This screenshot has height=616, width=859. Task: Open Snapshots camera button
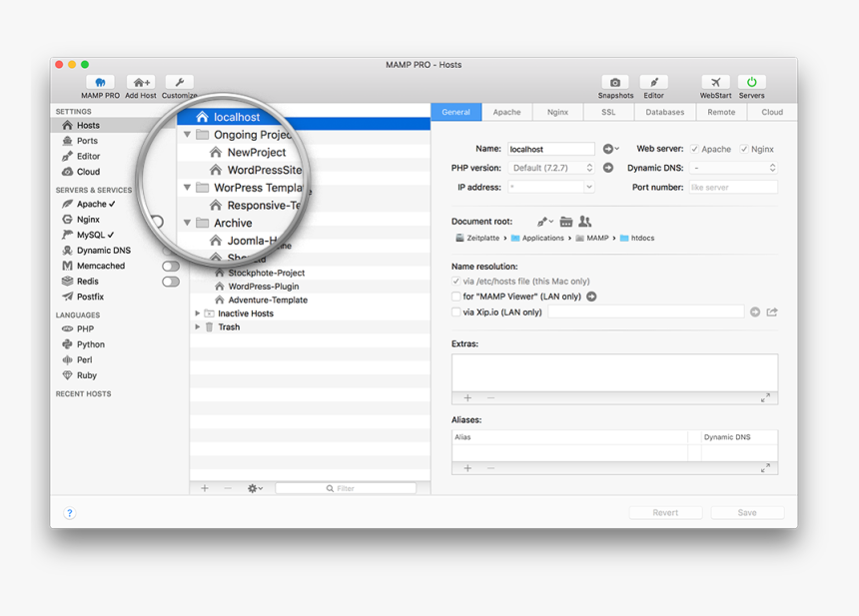click(615, 83)
